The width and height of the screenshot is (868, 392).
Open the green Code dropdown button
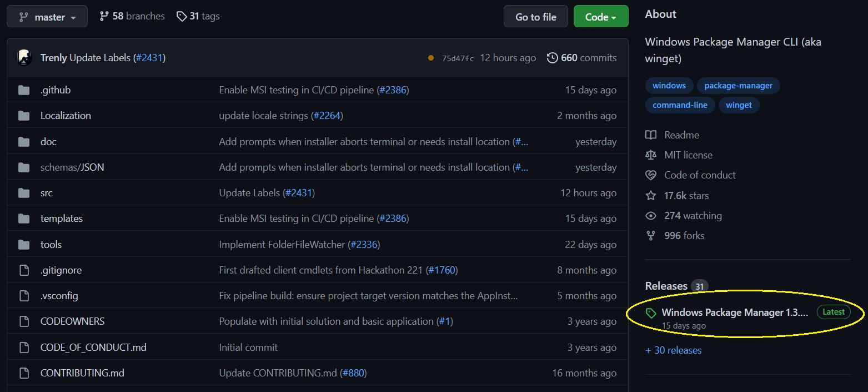click(x=601, y=17)
